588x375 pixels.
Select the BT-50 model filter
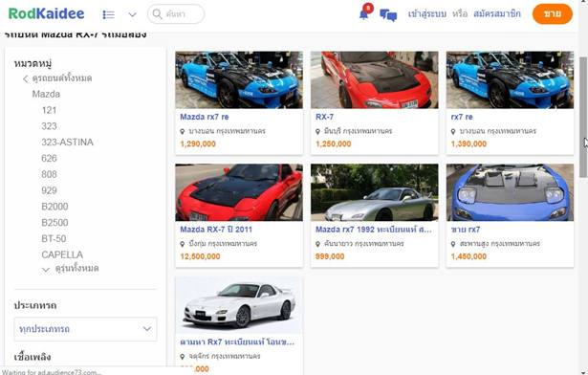54,239
